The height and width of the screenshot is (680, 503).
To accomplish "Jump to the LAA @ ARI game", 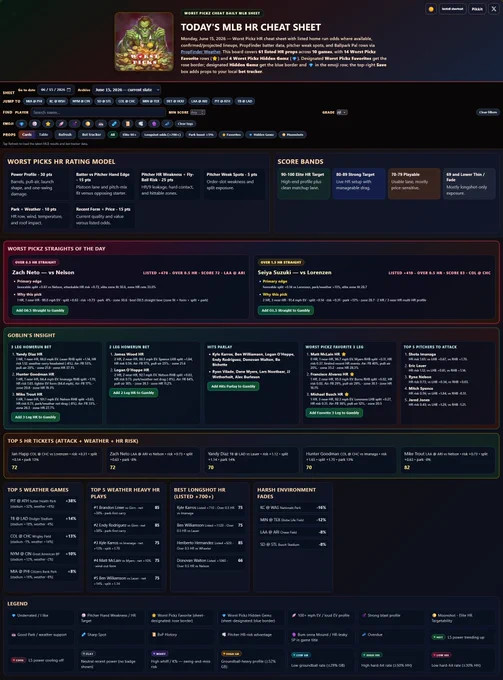I will (199, 101).
